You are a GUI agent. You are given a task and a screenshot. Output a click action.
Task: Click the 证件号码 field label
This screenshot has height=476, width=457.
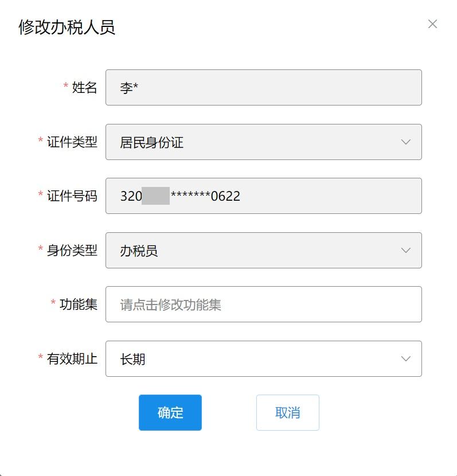72,196
